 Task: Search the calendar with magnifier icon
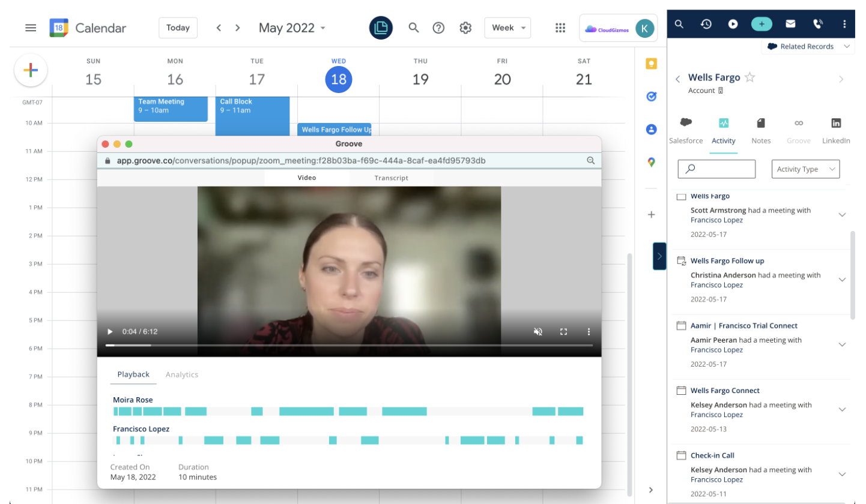click(413, 28)
